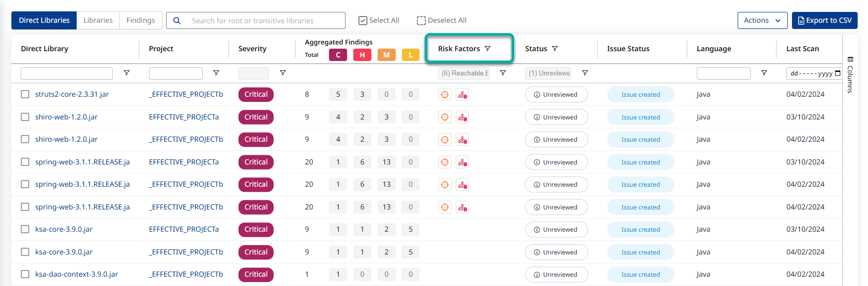Check the struts2-core-2.3.31.jar row checkbox
Image resolution: width=868 pixels, height=286 pixels.
pos(25,94)
